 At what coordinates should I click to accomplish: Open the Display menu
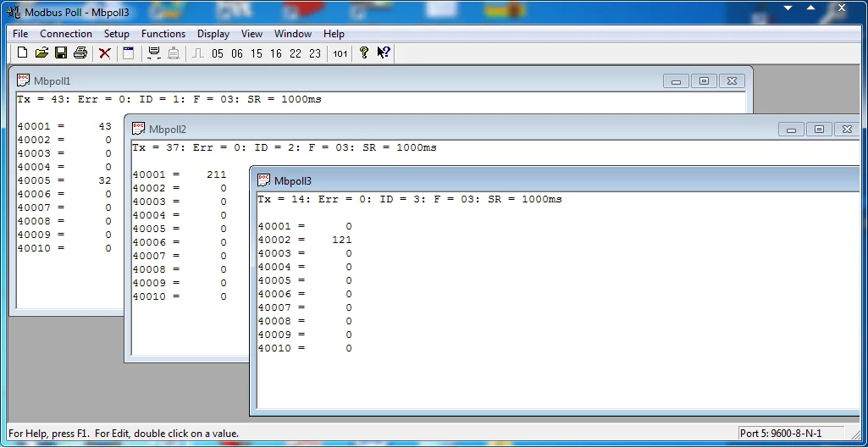(x=213, y=34)
